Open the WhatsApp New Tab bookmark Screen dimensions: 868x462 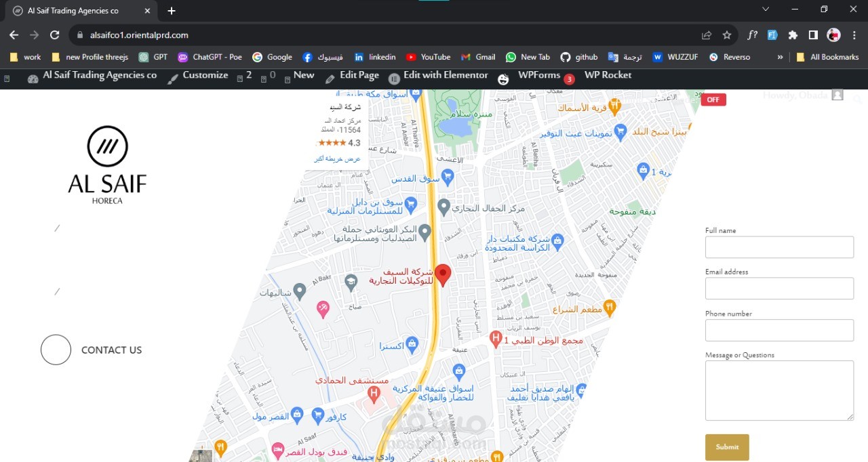click(528, 57)
